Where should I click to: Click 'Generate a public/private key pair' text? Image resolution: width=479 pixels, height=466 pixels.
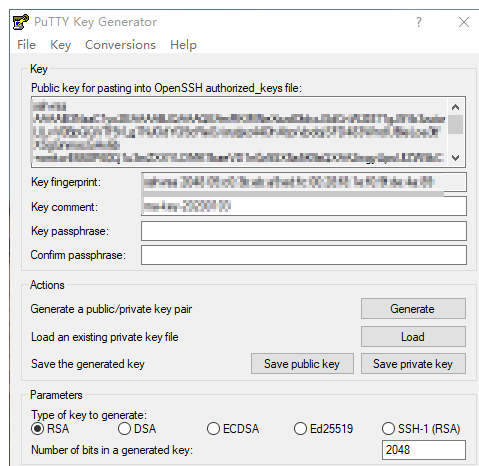[x=111, y=309]
